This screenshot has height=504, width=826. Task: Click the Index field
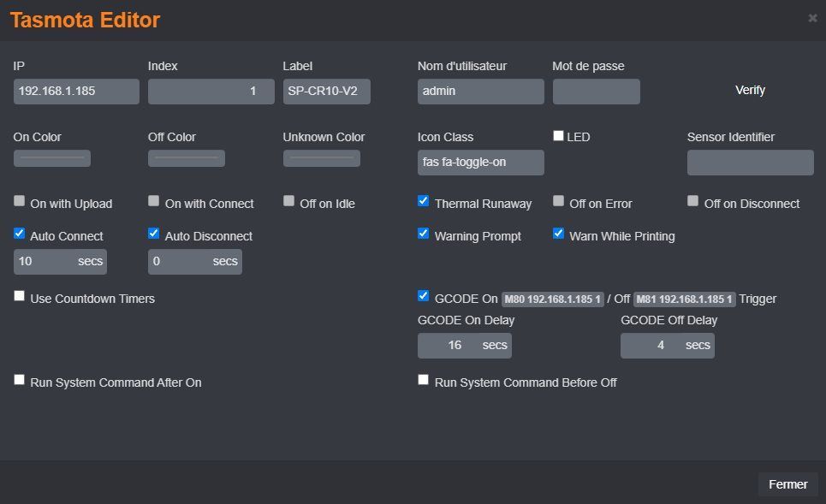(211, 91)
